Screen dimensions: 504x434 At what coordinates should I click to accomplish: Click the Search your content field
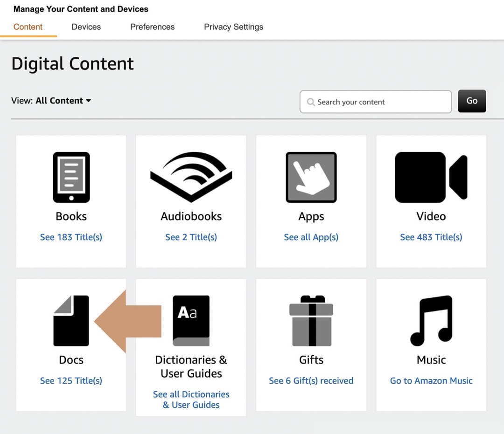pos(376,102)
